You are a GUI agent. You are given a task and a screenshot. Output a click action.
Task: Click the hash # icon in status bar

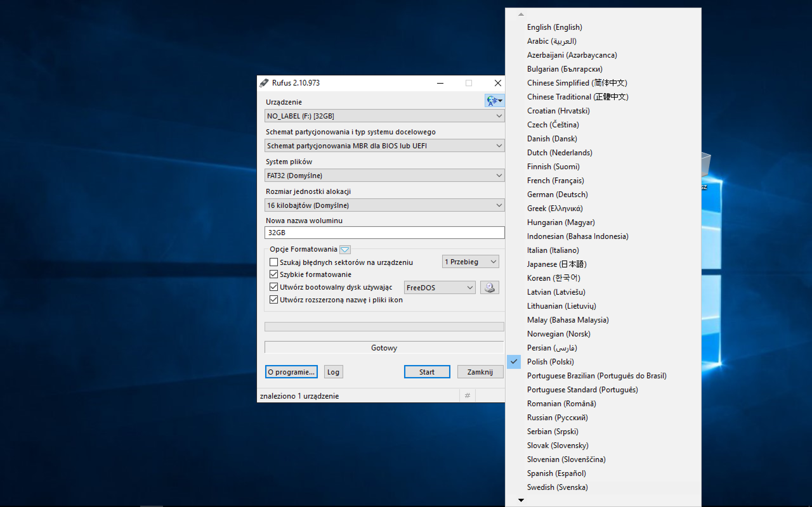pos(468,396)
